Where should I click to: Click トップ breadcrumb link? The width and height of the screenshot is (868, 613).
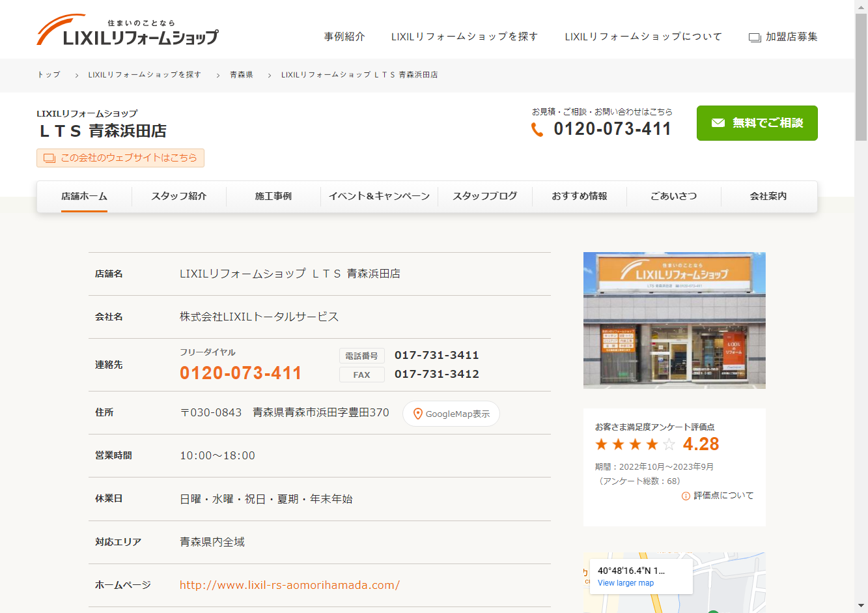pos(49,75)
